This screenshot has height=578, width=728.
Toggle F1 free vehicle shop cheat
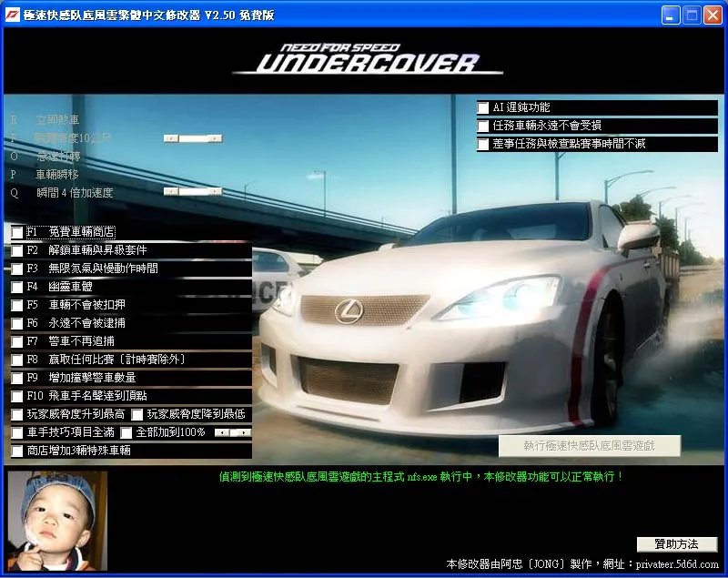pyautogui.click(x=16, y=232)
